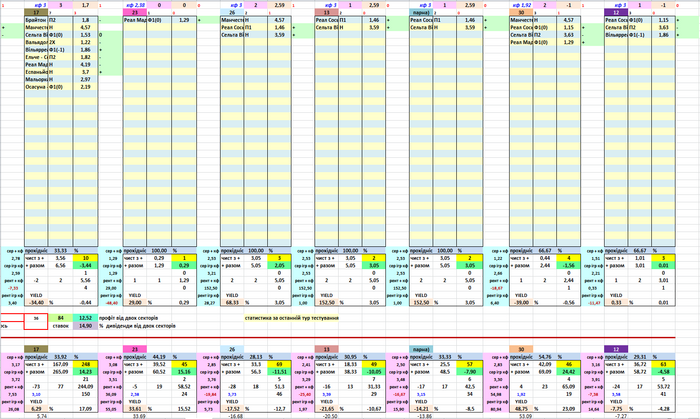The image size is (700, 419).
Task: Select the red-bordered cell with 36
Action: pos(36,319)
